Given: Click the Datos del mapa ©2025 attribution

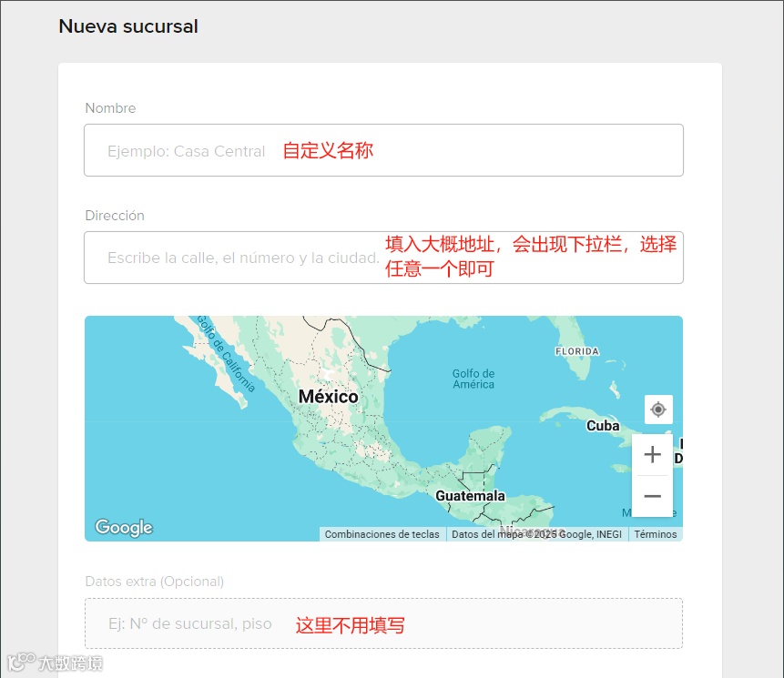Looking at the screenshot, I should [536, 534].
